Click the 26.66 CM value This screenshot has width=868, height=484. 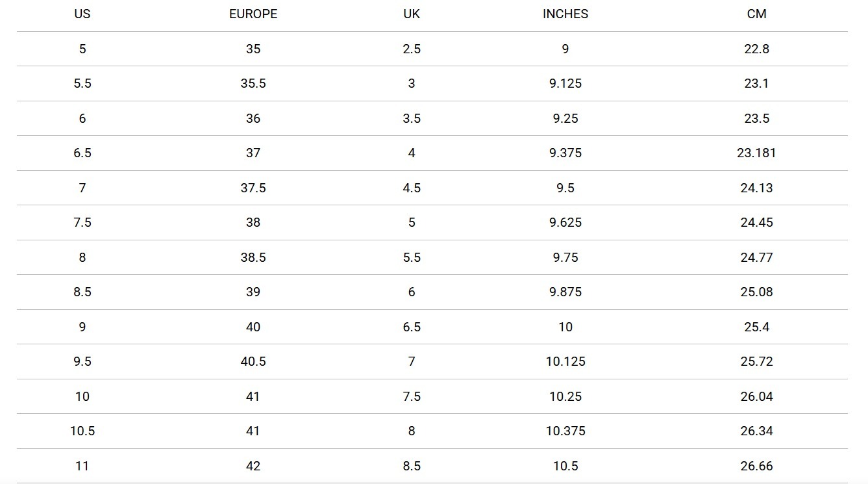click(757, 466)
